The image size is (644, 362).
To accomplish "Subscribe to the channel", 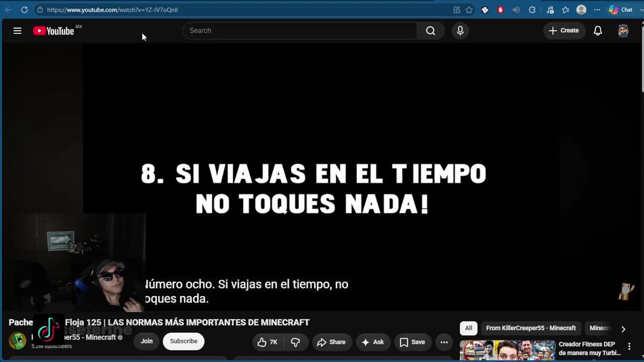I will [184, 341].
